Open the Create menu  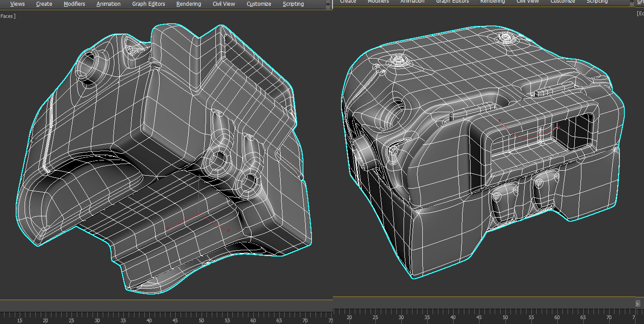[44, 4]
